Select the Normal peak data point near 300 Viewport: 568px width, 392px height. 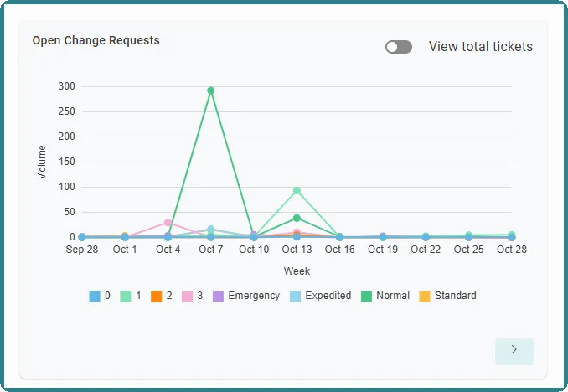click(x=211, y=90)
